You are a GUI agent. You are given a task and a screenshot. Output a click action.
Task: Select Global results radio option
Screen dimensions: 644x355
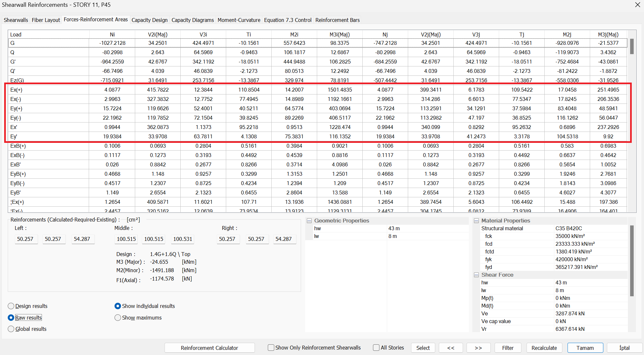coord(11,329)
